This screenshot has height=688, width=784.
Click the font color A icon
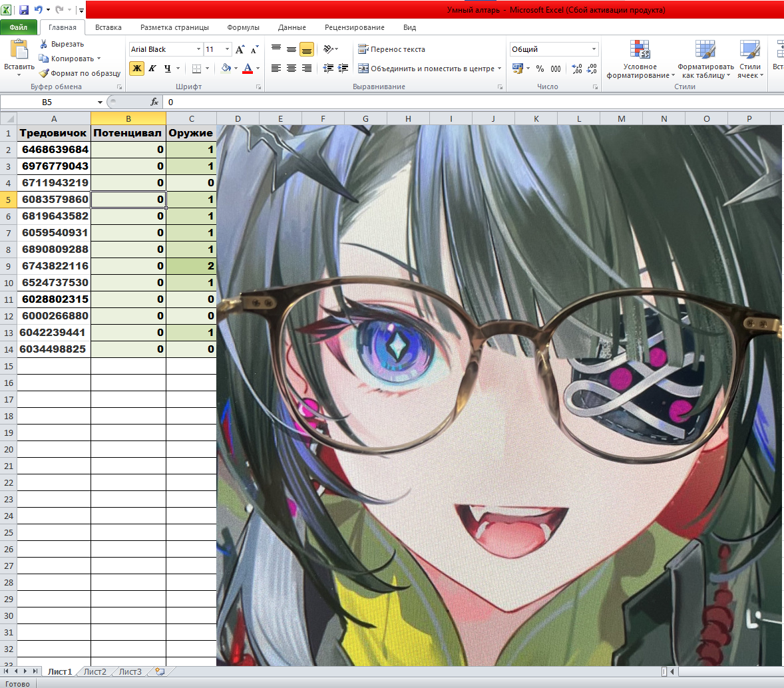248,68
